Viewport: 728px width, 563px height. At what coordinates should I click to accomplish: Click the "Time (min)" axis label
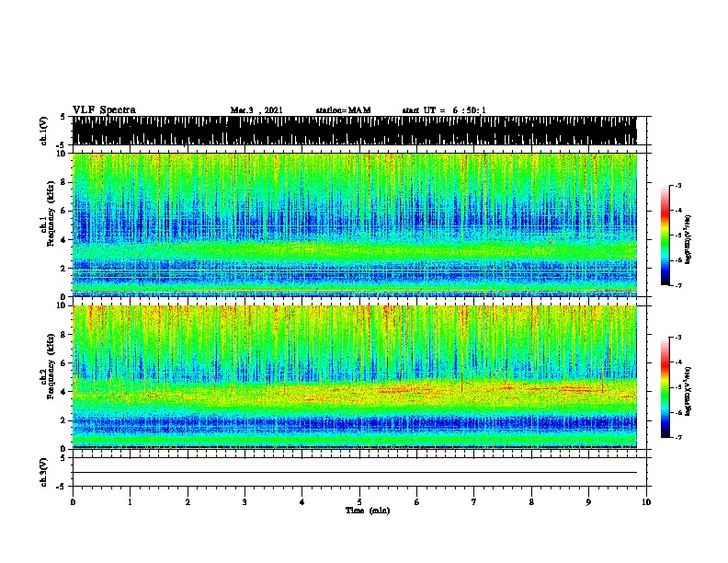click(368, 511)
